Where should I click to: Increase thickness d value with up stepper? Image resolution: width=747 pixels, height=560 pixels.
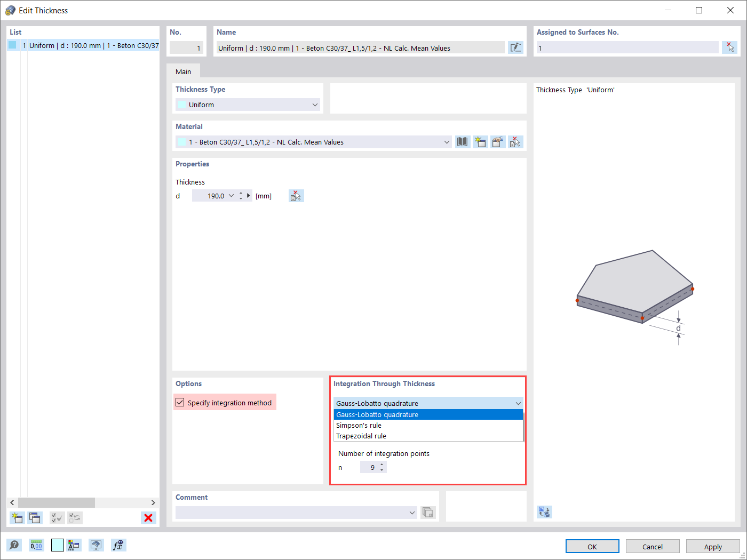point(241,193)
